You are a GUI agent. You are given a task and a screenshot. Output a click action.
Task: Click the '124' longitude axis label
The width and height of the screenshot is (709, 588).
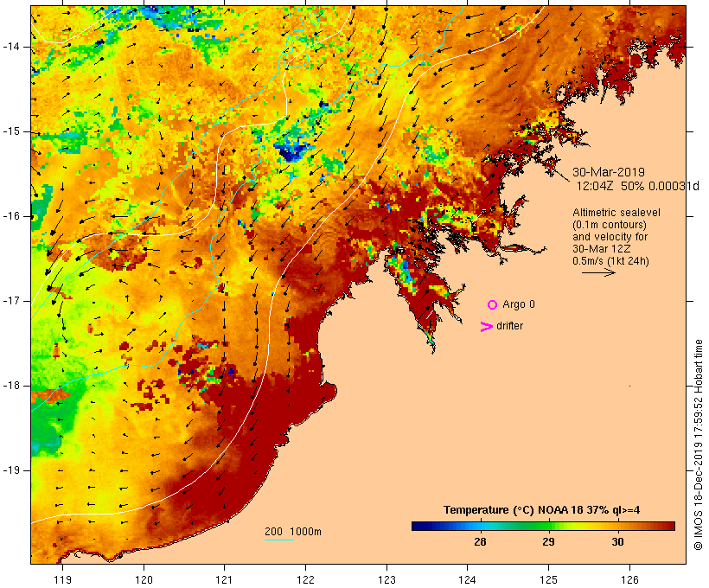[468, 579]
